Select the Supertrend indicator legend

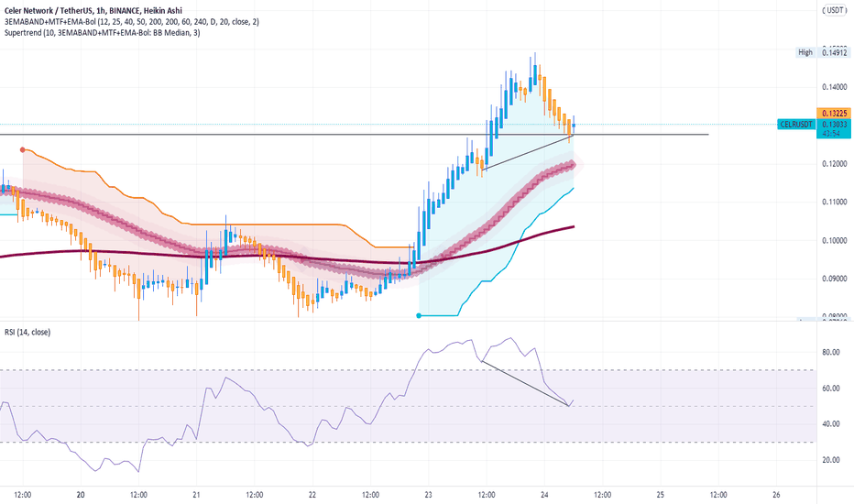102,33
